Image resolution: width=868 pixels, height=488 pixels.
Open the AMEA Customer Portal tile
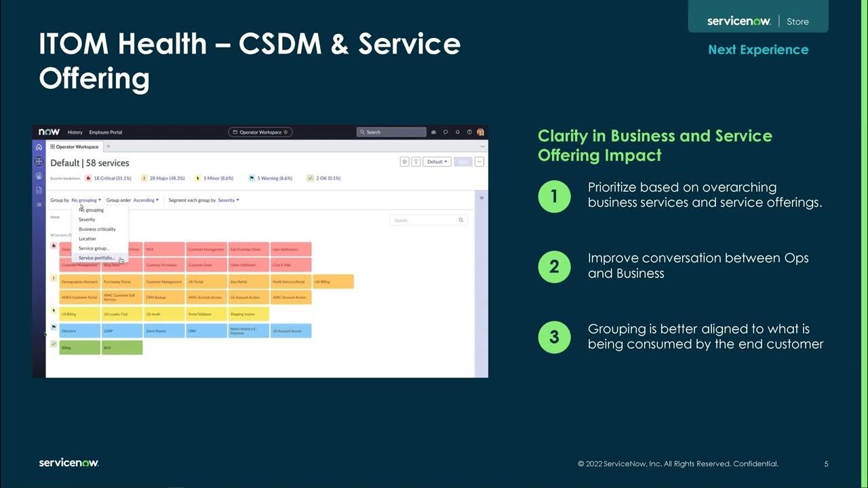[x=80, y=297]
